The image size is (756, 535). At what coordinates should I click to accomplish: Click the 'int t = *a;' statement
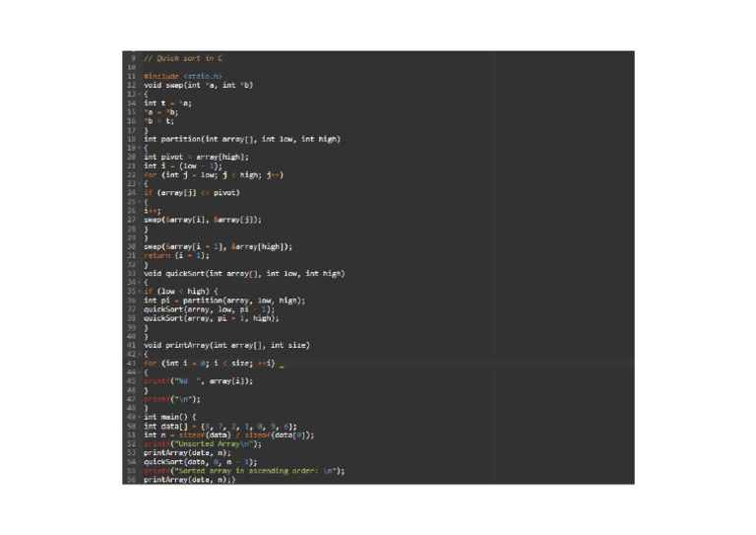click(x=167, y=103)
